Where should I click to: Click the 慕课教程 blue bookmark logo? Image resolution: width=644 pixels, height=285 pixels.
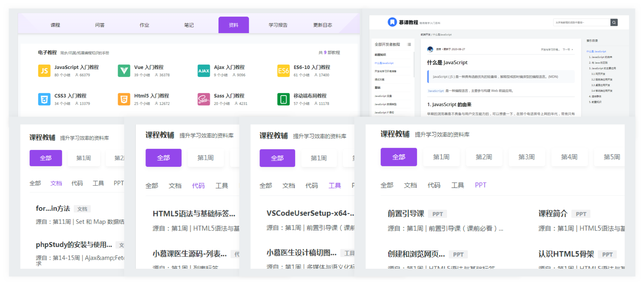point(392,22)
